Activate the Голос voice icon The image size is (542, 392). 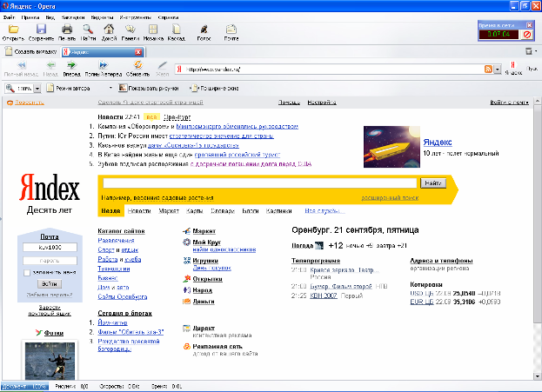204,30
